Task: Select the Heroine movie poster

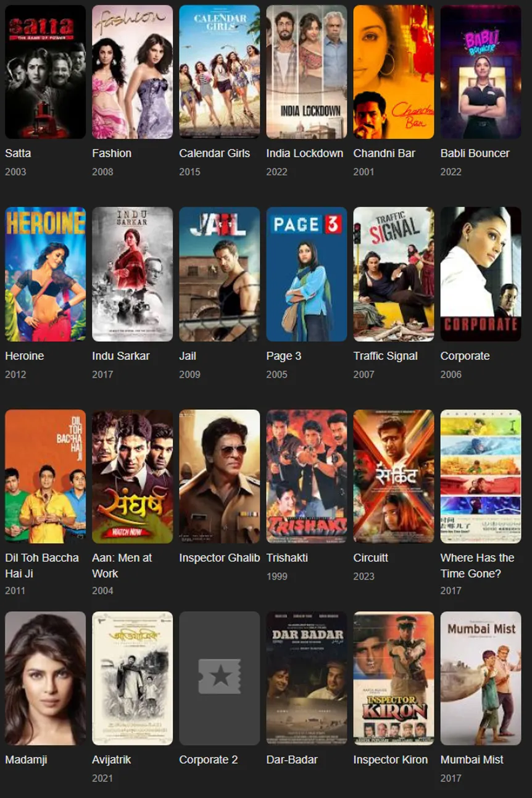Action: pyautogui.click(x=46, y=274)
